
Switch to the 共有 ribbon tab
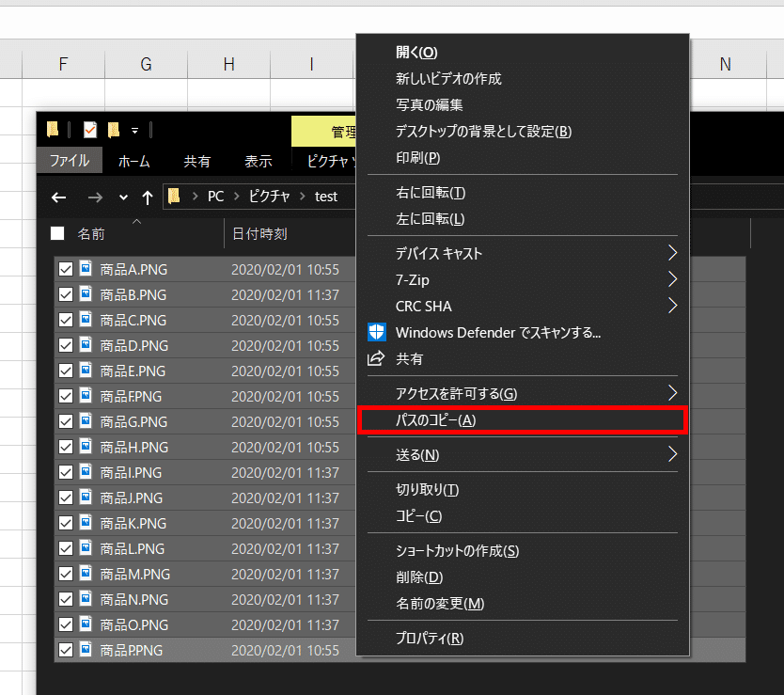[x=197, y=161]
